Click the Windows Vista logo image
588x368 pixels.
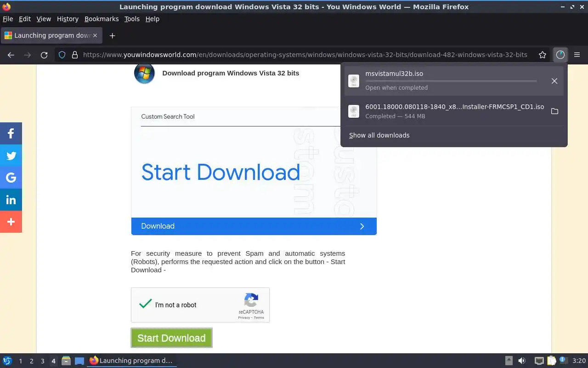(144, 74)
